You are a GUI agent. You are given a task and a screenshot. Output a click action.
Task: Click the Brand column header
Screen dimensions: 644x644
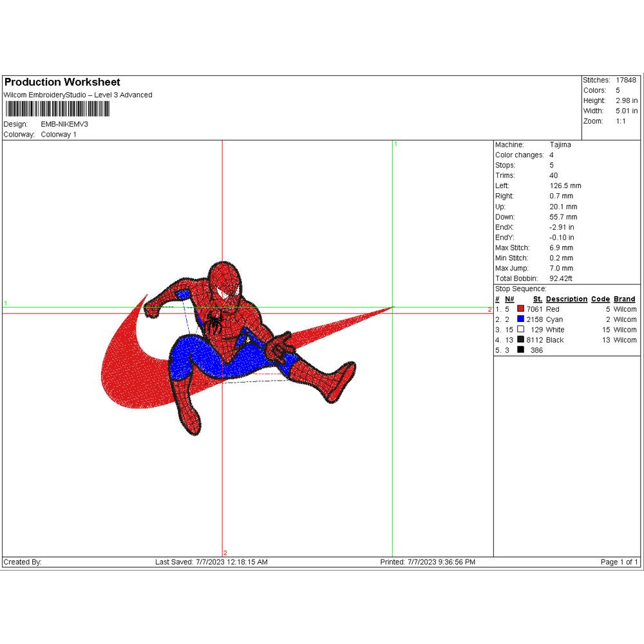tap(624, 299)
